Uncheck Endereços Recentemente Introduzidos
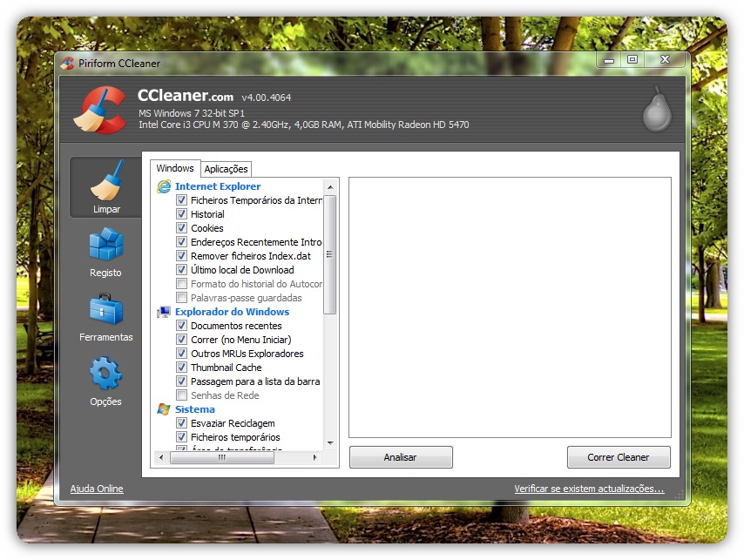Viewport: 744px width, 560px height. 181,242
